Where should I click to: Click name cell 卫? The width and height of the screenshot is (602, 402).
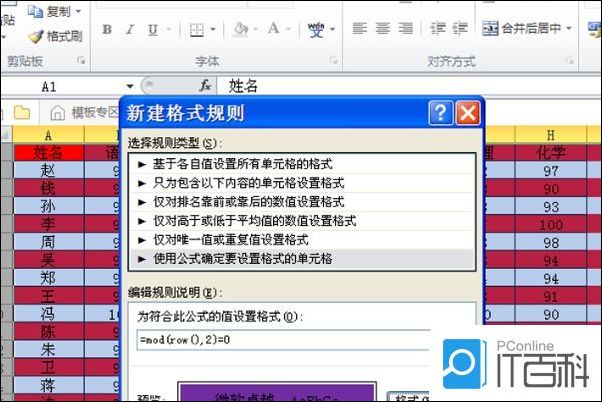48,368
